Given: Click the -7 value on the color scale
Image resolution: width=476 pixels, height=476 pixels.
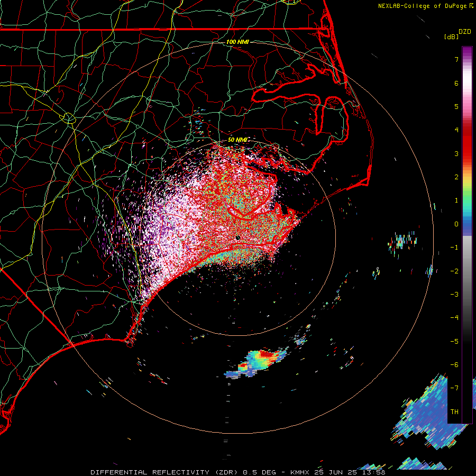Looking at the screenshot, I should click(454, 388).
